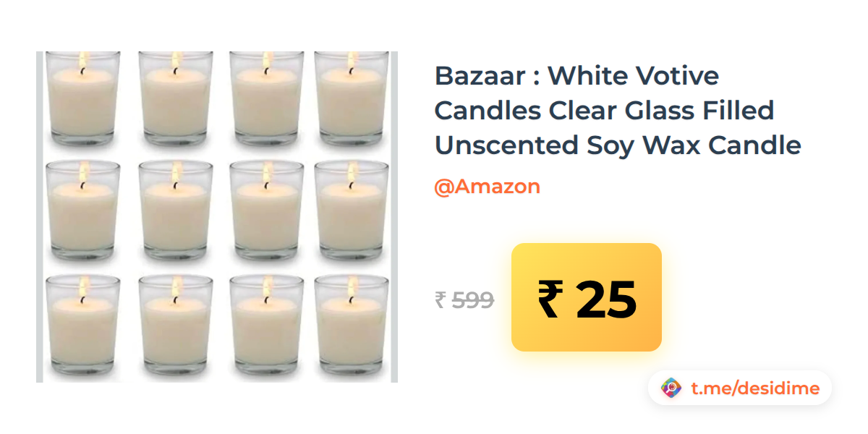868x434 pixels.
Task: Click the last candle in the middle row
Action: (352, 210)
